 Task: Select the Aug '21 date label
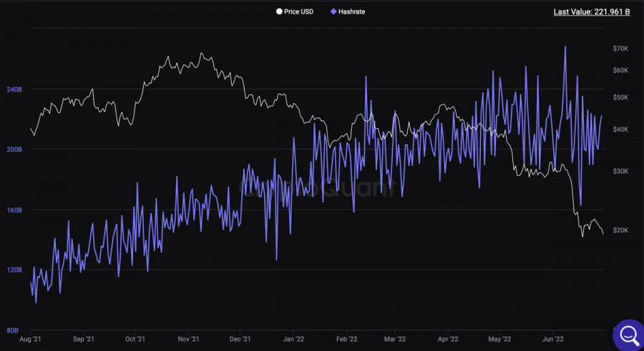(31, 340)
